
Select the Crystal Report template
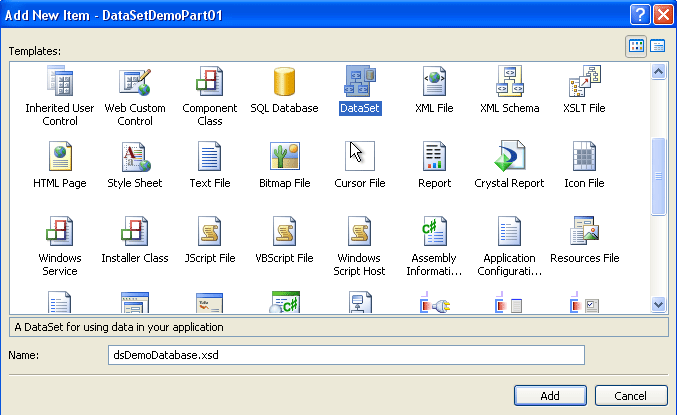click(509, 165)
